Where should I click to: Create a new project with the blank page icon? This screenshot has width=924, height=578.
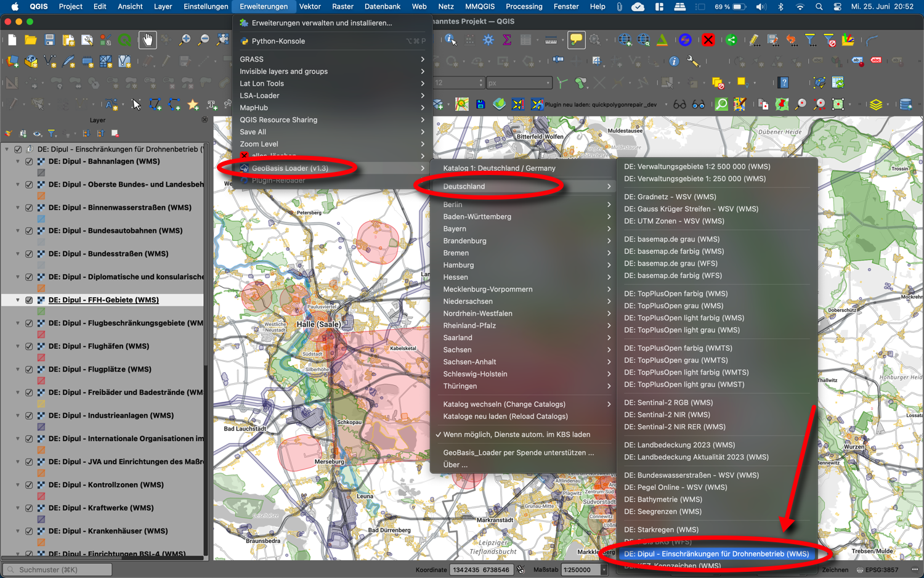click(x=12, y=40)
